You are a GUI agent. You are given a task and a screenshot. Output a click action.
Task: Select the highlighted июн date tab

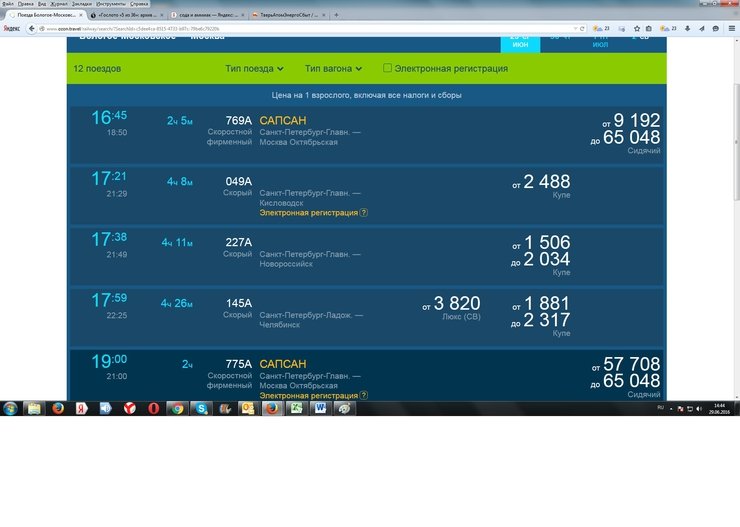513,43
